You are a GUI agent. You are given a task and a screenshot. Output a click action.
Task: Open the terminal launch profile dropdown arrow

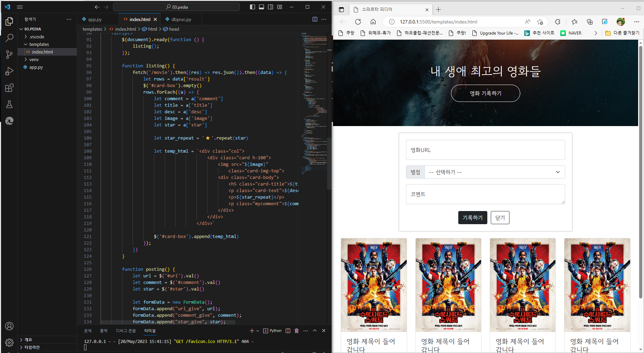coord(258,331)
